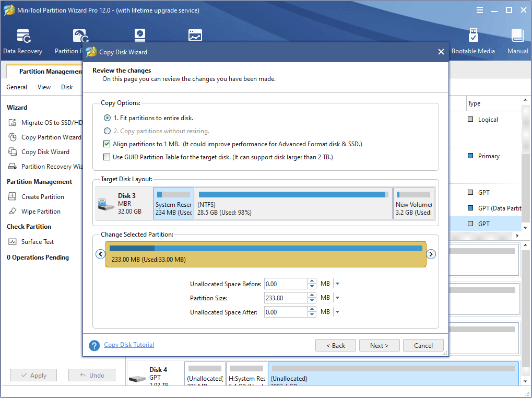Increase Unallocated Space Before value
Screen dimensions: 532x398
click(x=312, y=280)
